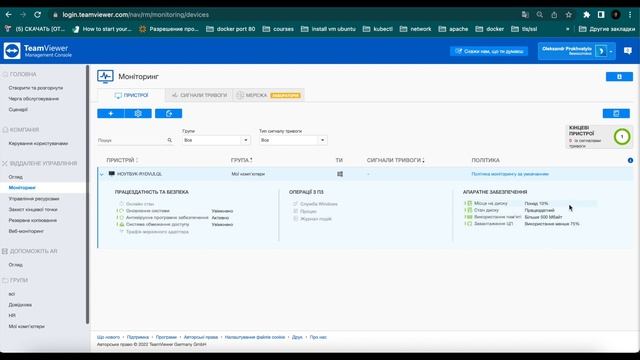Open the Тип сигналу тривоги dropdown

click(293, 140)
